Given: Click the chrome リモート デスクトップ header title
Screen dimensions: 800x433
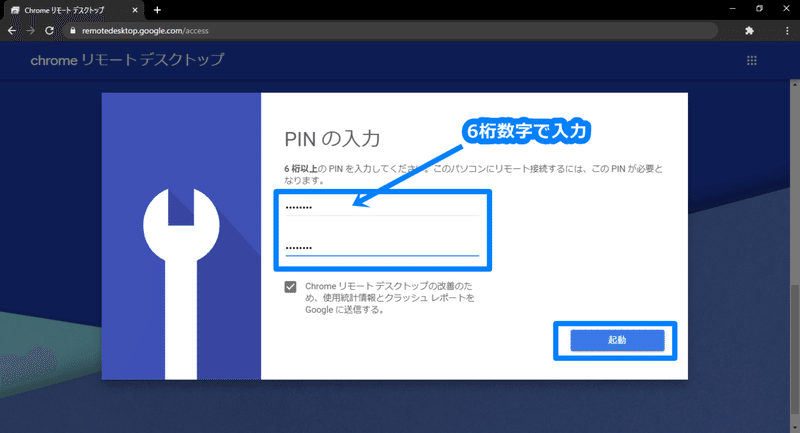Looking at the screenshot, I should pos(127,60).
